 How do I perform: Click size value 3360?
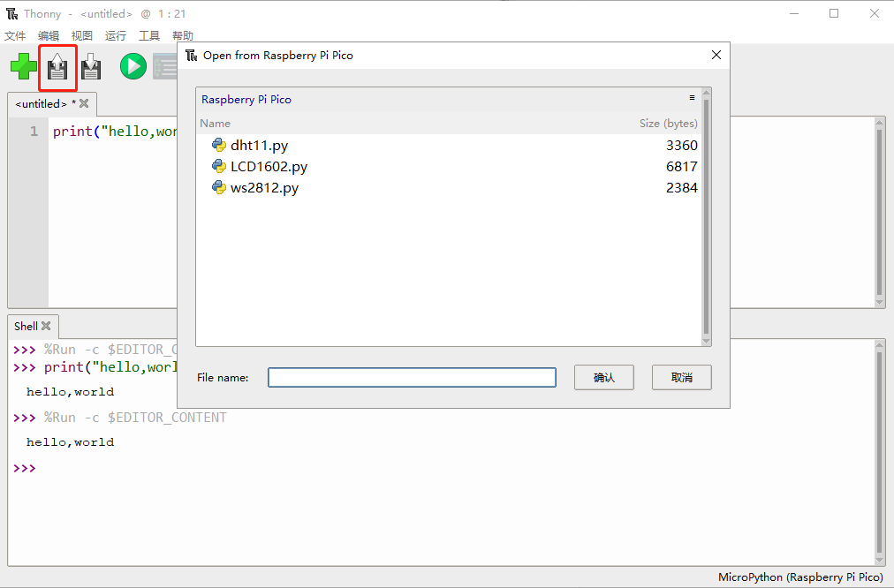pos(681,146)
